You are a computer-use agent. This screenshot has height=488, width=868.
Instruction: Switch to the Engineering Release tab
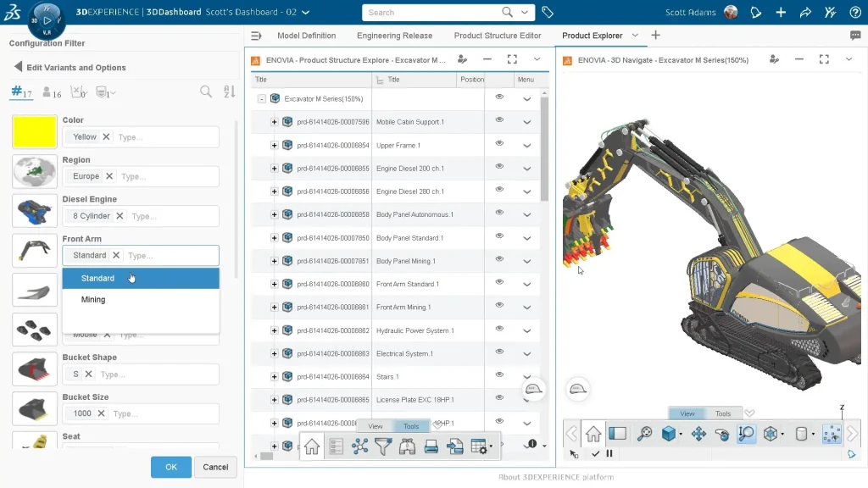(394, 36)
